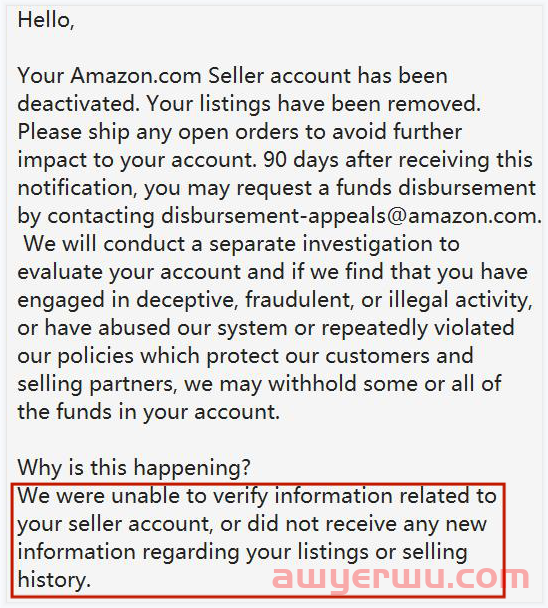Click the word "fraudulent" in the paragraph
The height and width of the screenshot is (608, 548).
pyautogui.click(x=300, y=300)
